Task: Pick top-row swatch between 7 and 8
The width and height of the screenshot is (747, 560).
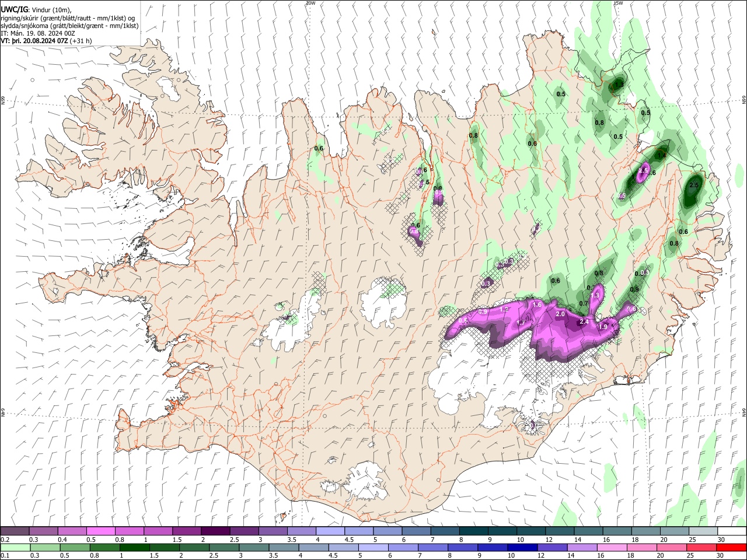Action: [x=445, y=531]
